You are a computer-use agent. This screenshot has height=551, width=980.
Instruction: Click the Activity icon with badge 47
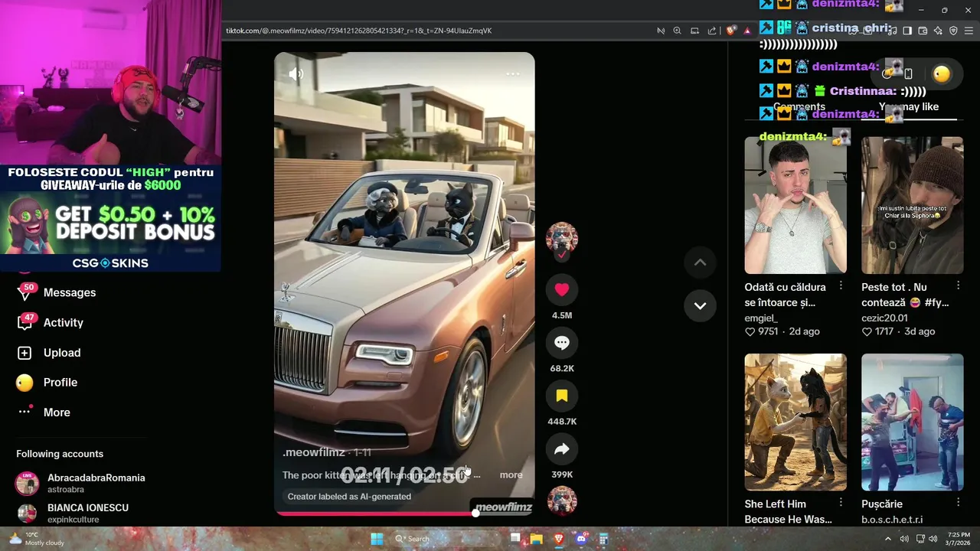pyautogui.click(x=25, y=322)
